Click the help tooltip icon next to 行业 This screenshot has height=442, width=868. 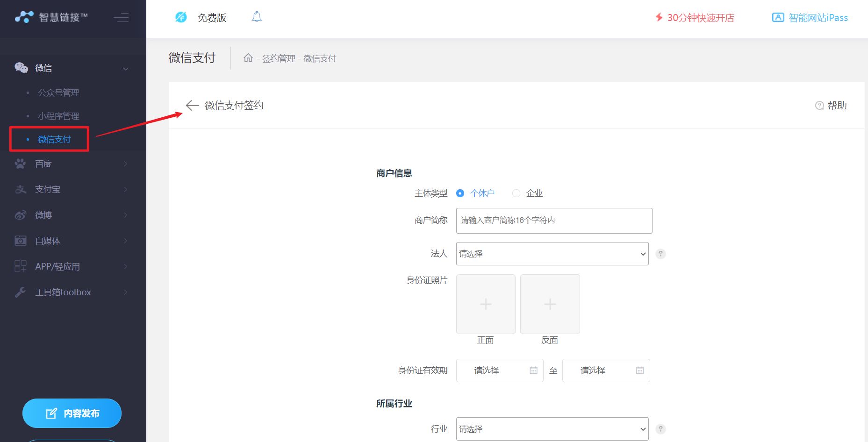[x=660, y=429]
